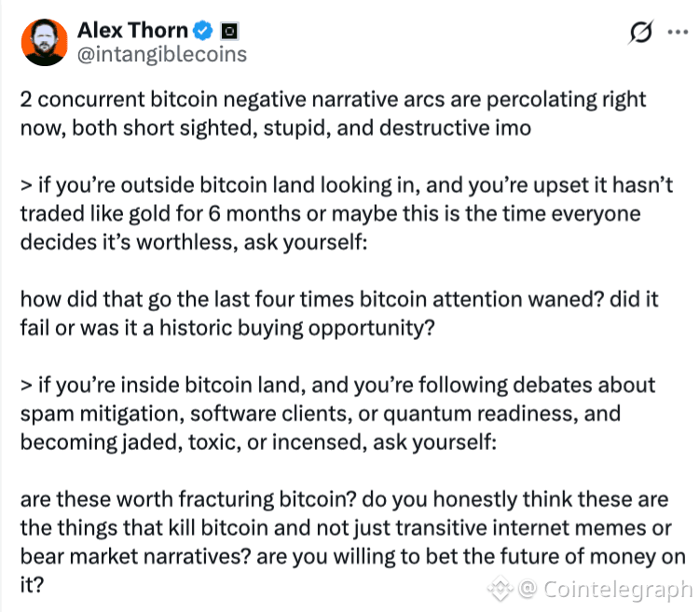Open the @intangiblecoins handle link

(161, 54)
